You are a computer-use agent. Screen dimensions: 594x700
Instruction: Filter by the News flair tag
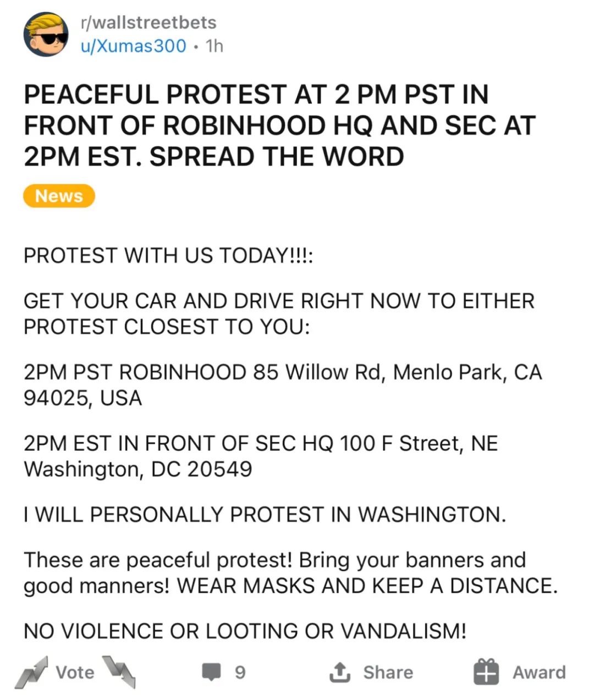(x=59, y=196)
